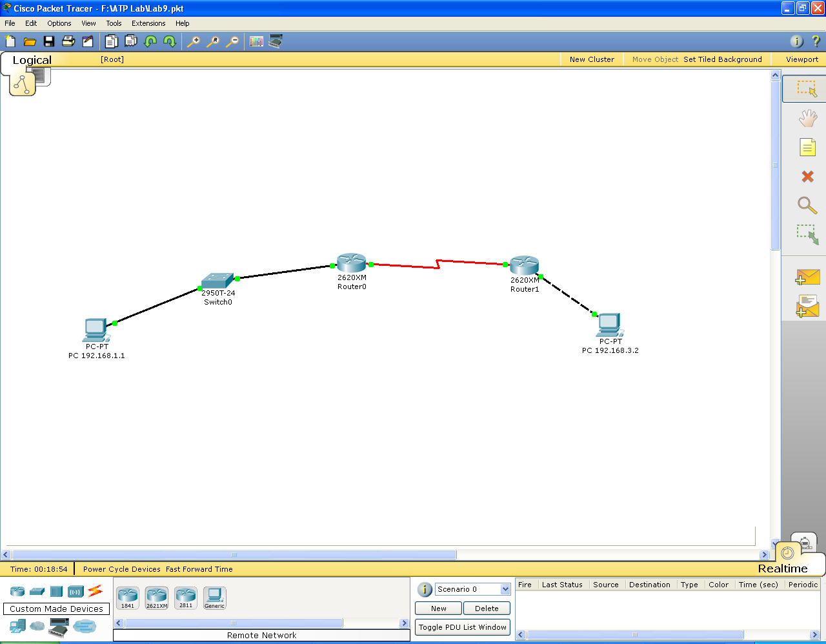Open the Edit menu
This screenshot has width=826, height=644.
click(x=31, y=23)
